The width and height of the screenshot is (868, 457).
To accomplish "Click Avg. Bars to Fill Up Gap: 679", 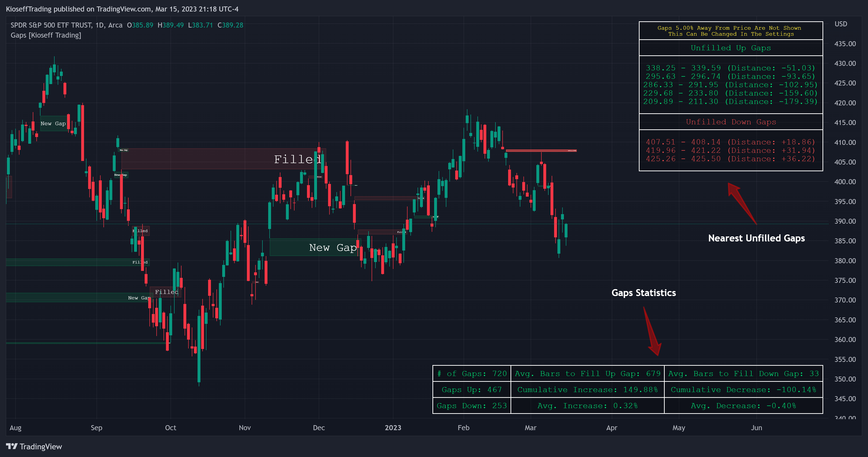I will click(x=587, y=374).
